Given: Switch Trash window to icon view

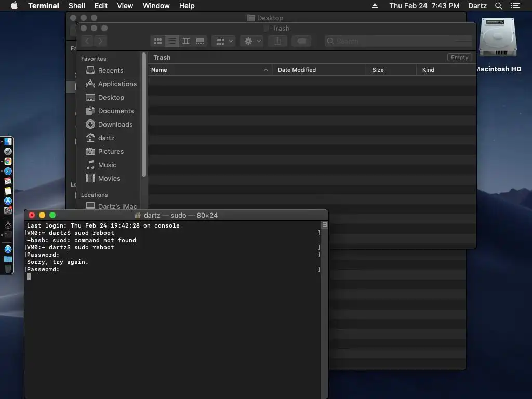Looking at the screenshot, I should (158, 41).
